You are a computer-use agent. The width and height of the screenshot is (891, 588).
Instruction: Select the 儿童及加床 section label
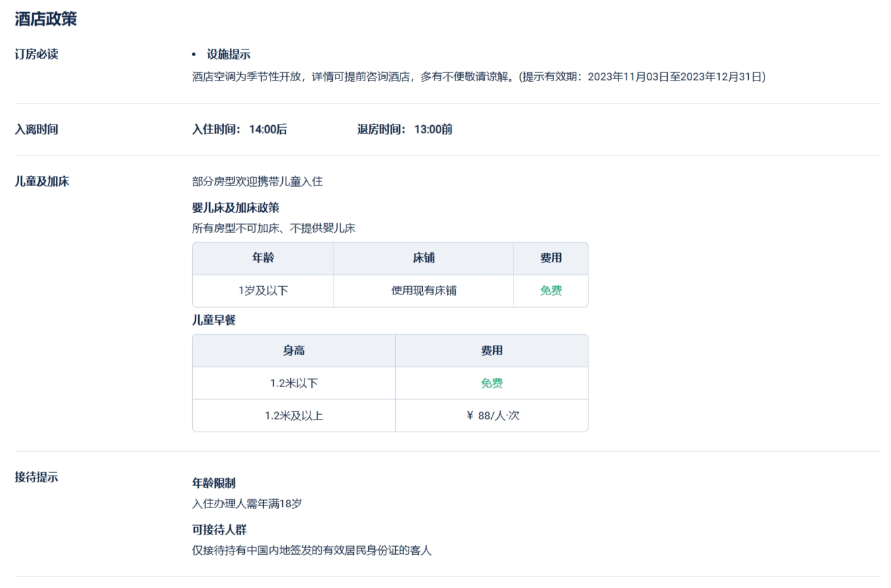(42, 181)
